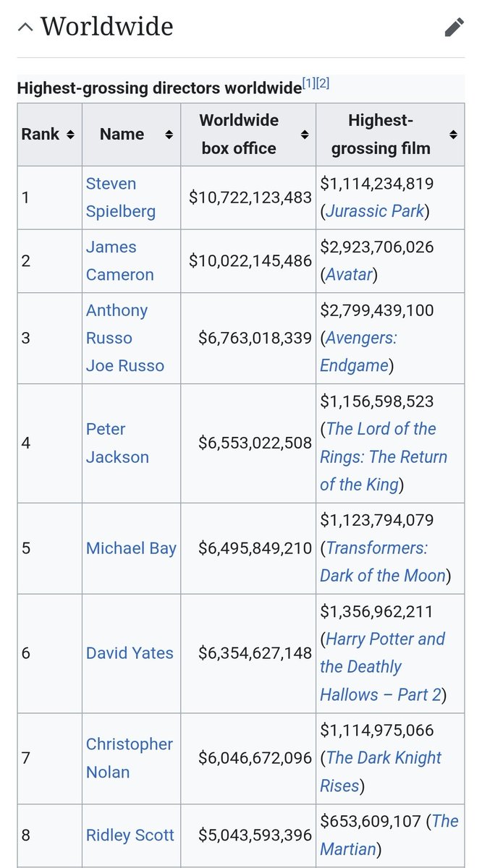Open citation reference [1]
Image resolution: width=482 pixels, height=868 pixels.
tap(309, 83)
